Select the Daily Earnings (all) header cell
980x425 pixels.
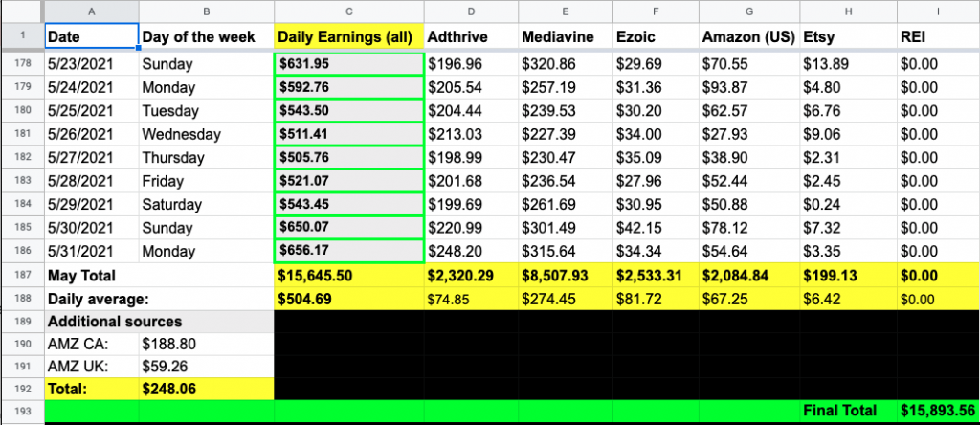[349, 37]
